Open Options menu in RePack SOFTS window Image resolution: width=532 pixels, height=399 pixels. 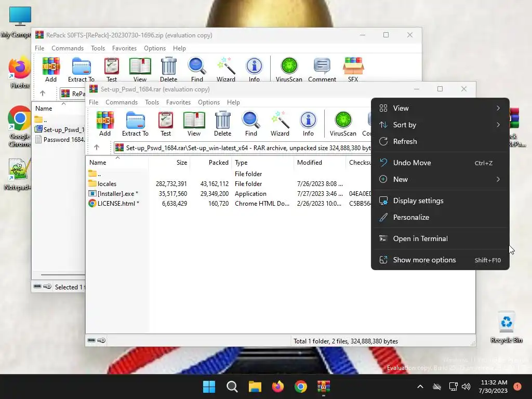click(x=155, y=48)
